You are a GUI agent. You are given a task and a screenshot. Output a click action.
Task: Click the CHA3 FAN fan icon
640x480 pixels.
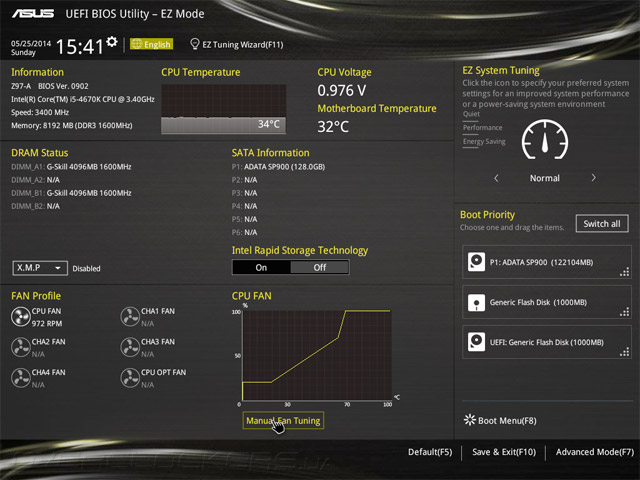130,347
